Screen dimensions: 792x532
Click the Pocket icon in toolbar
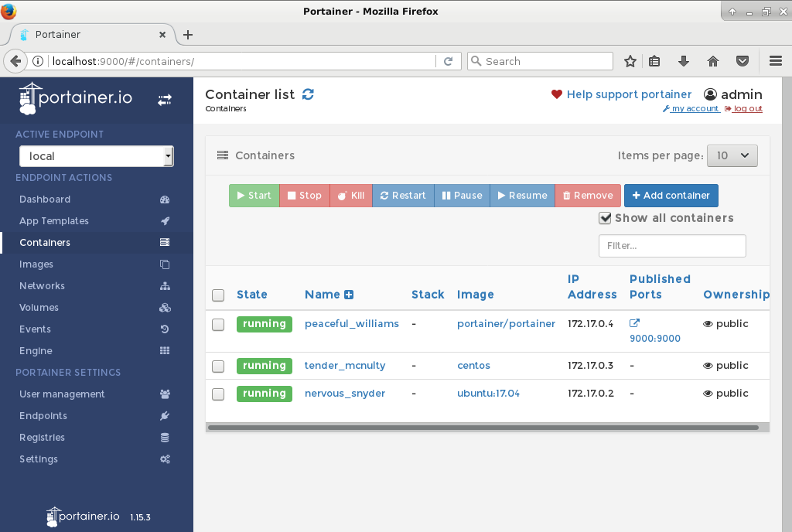tap(742, 61)
